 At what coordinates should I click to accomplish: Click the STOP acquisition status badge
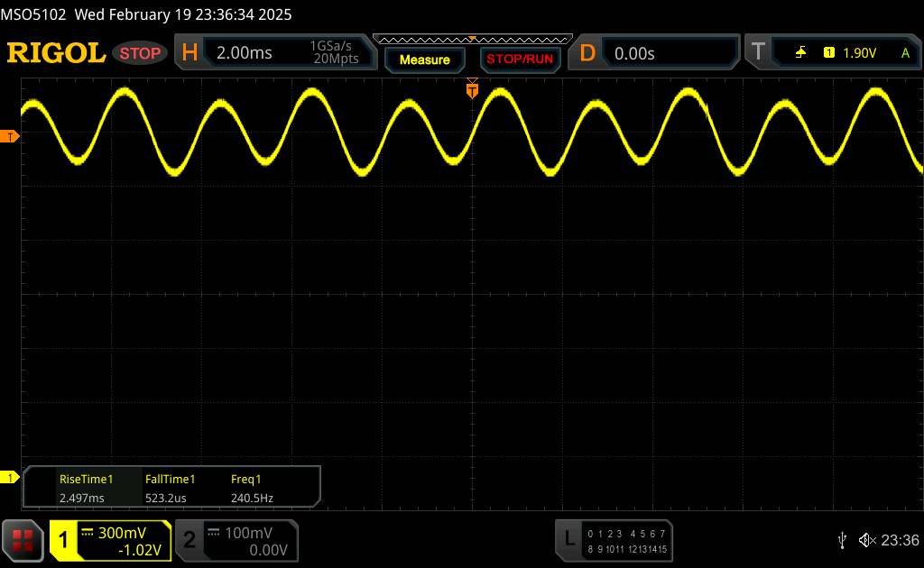pos(140,53)
